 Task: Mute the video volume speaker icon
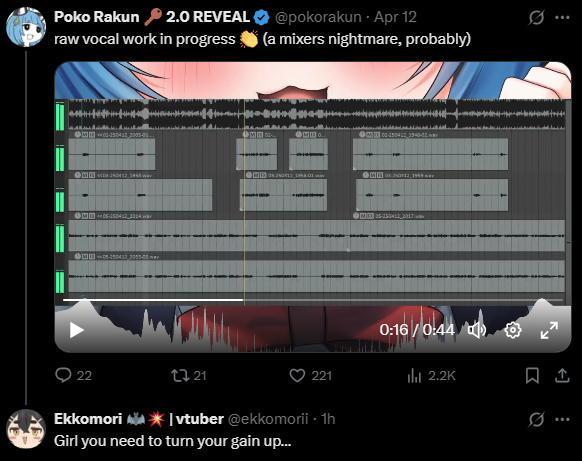click(x=477, y=330)
